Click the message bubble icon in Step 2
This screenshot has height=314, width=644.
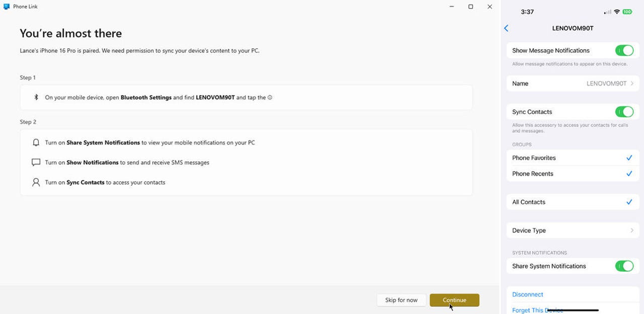pyautogui.click(x=36, y=163)
